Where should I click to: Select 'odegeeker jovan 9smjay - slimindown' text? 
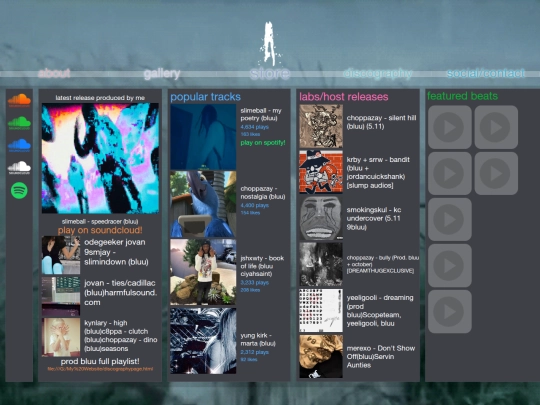click(115, 252)
